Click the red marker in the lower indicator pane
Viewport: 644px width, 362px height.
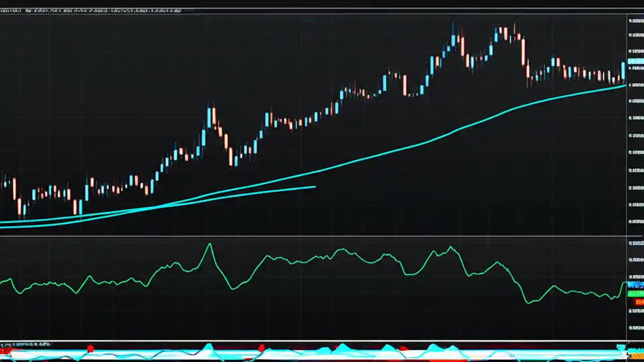[x=91, y=348]
